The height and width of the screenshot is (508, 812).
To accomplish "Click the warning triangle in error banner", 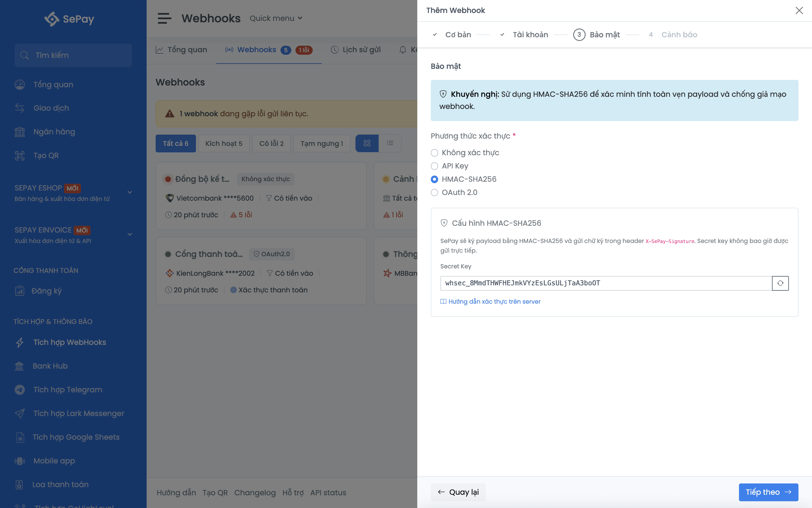I will (x=170, y=113).
